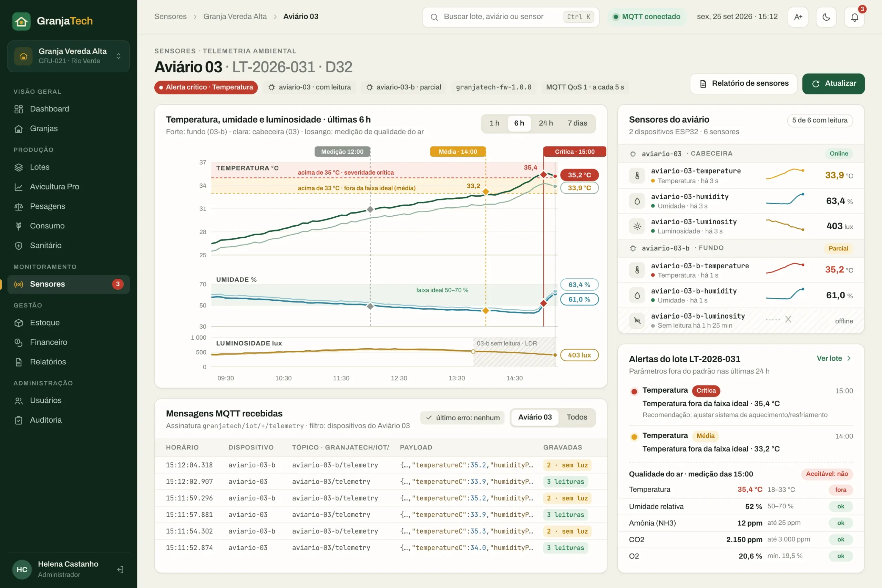Expand the Granja Vereda Alta farm selector
This screenshot has width=882, height=588.
69,56
